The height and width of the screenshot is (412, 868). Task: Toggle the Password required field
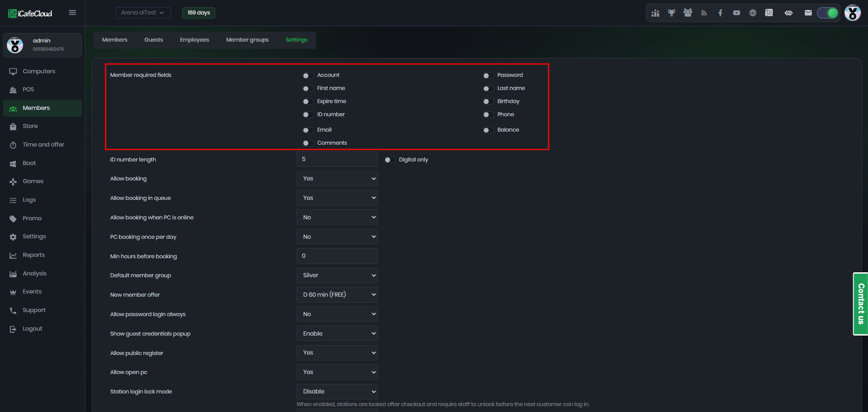[488, 76]
